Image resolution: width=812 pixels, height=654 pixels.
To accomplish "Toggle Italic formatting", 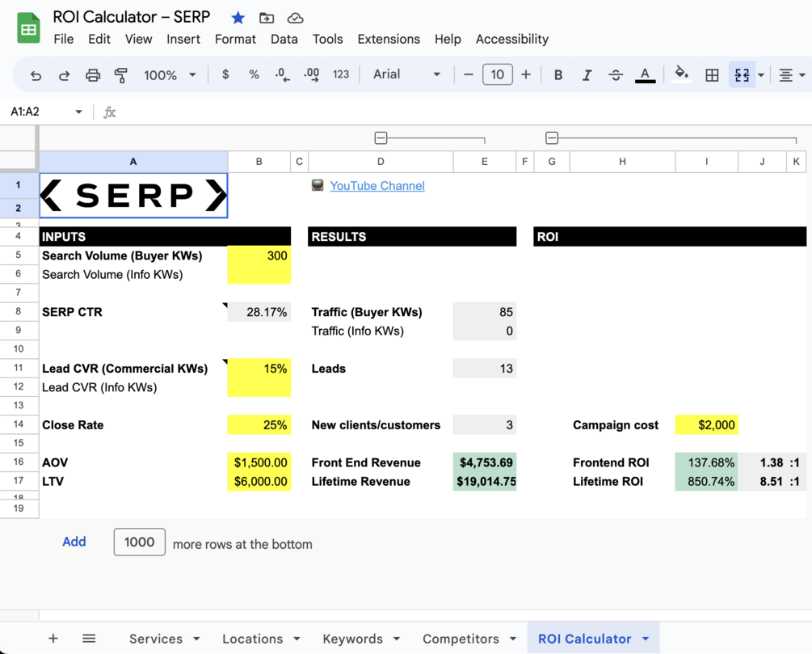I will (587, 75).
